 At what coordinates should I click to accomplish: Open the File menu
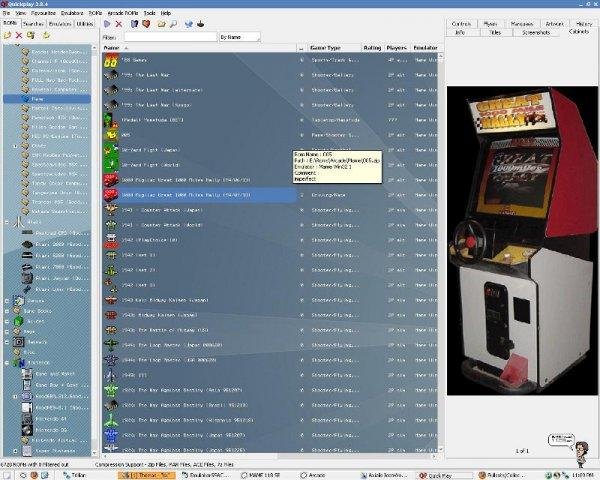[x=6, y=13]
